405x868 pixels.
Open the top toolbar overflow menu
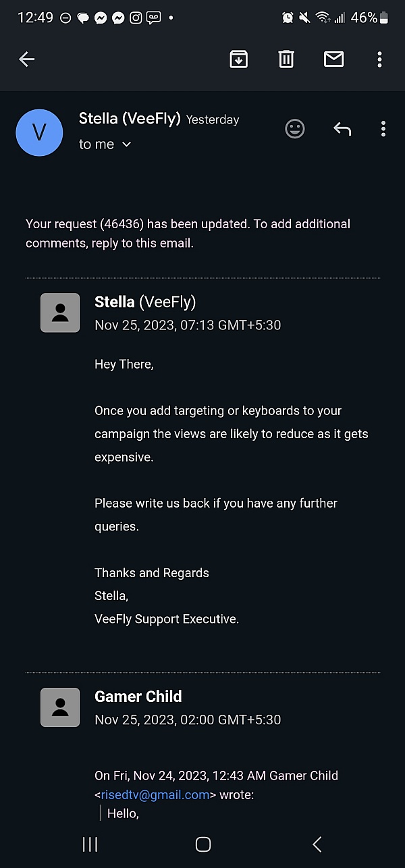(x=379, y=59)
